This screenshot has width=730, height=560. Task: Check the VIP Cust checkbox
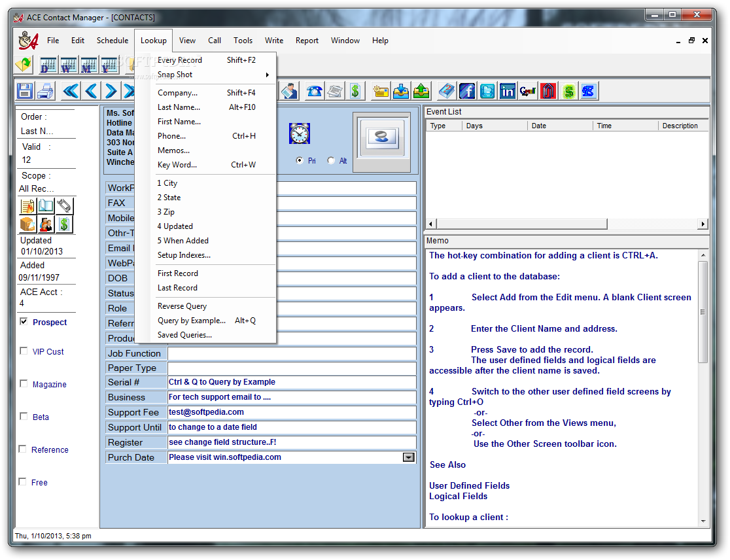[x=24, y=351]
